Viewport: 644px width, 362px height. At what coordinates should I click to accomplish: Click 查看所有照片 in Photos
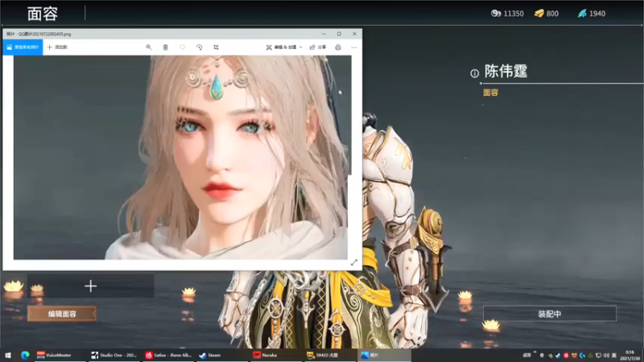(23, 47)
